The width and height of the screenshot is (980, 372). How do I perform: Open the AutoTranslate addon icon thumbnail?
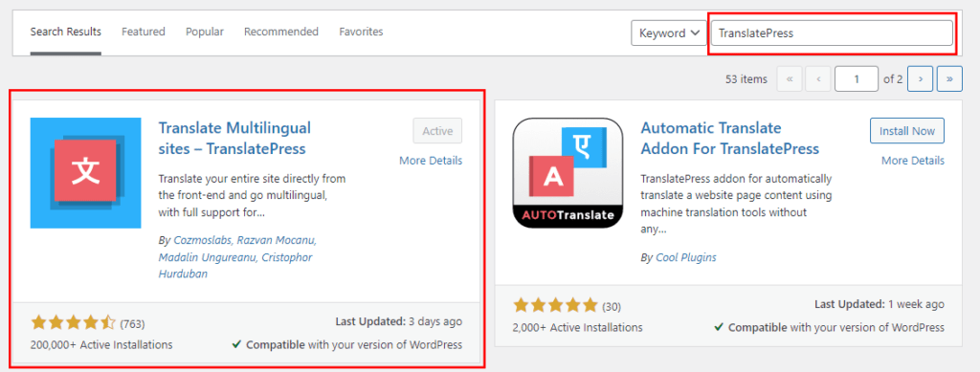[568, 173]
